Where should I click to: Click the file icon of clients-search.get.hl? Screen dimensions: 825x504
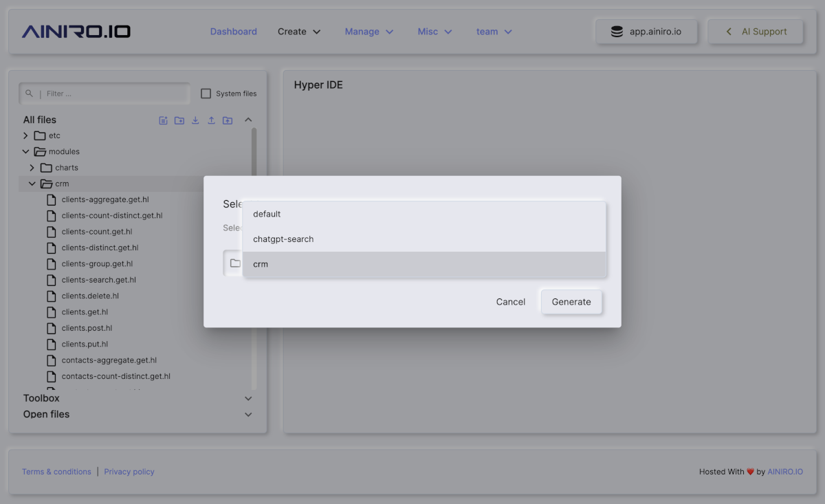point(52,280)
